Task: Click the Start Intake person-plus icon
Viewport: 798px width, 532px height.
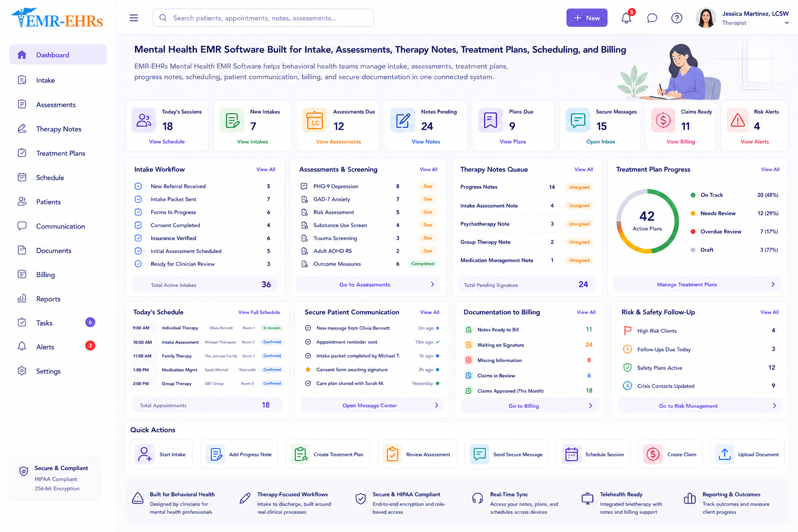Action: tap(145, 454)
